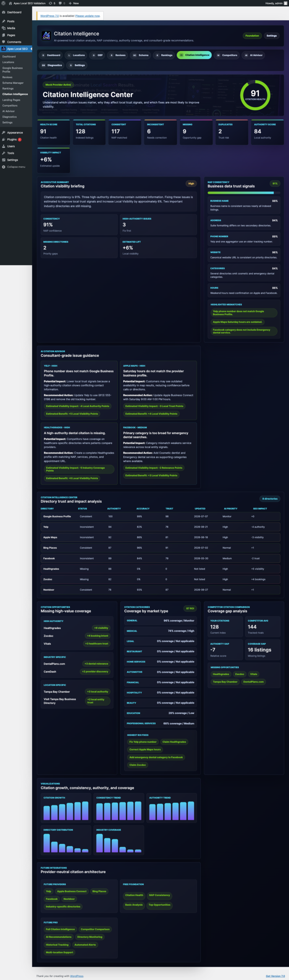Image resolution: width=289 pixels, height=980 pixels.
Task: Click the Collapse menu arrow icon
Action: click(x=3, y=167)
